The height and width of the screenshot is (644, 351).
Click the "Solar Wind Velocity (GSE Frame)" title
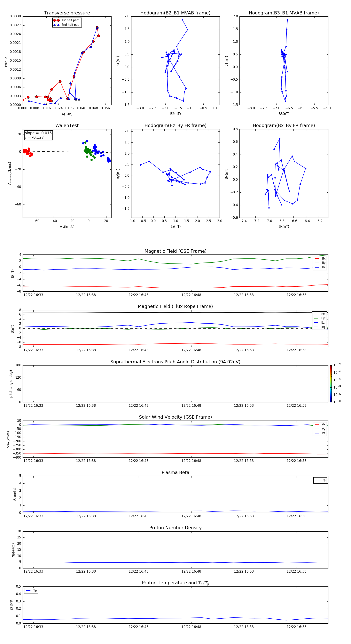[x=175, y=417]
